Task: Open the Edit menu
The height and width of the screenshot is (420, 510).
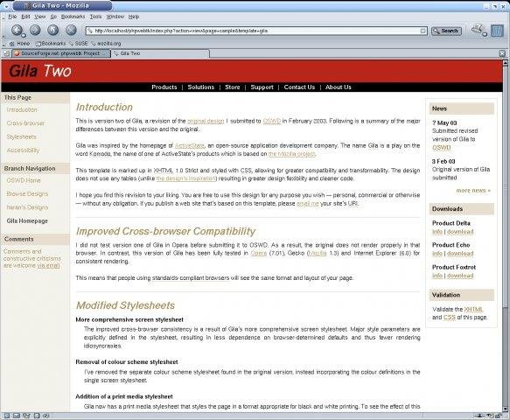Action: [25, 17]
